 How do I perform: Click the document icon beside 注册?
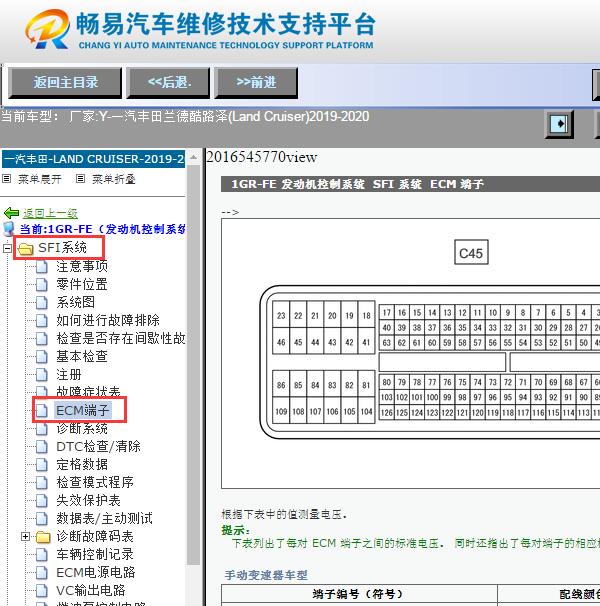(42, 375)
